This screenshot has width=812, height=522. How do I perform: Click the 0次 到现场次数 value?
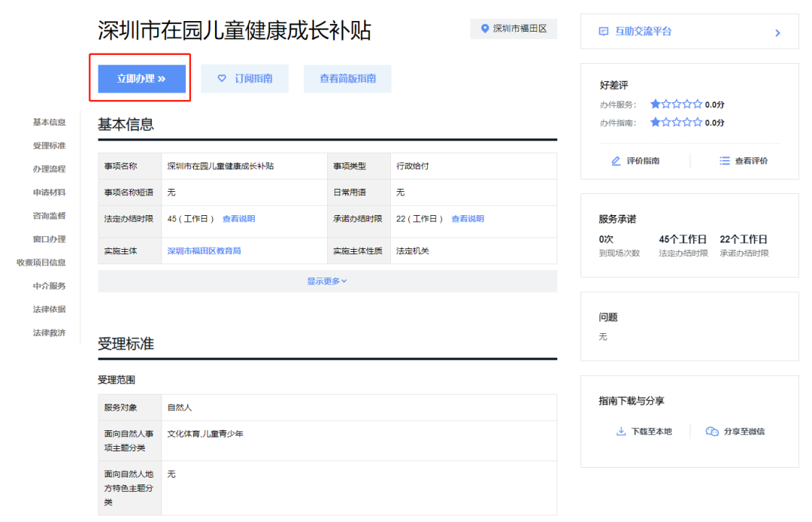pyautogui.click(x=606, y=239)
